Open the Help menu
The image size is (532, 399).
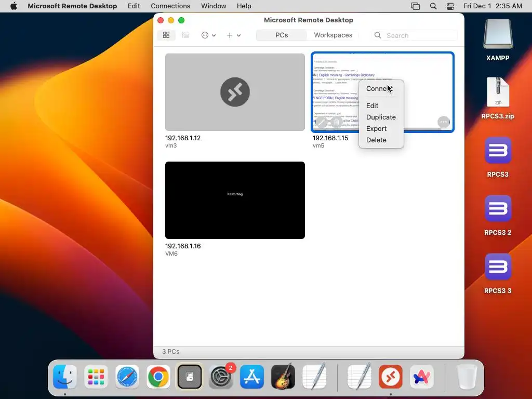pyautogui.click(x=244, y=6)
